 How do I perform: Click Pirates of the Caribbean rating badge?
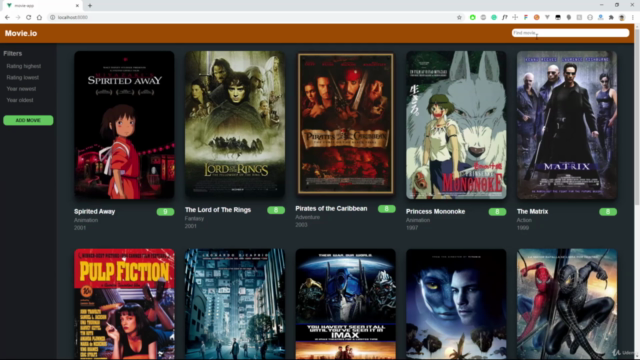[x=387, y=209]
